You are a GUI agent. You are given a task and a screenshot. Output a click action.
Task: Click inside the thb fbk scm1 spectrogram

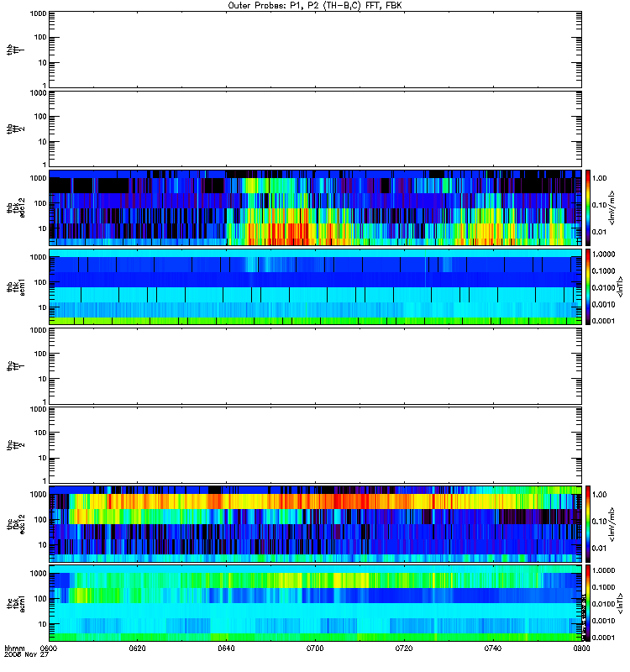coord(316,286)
